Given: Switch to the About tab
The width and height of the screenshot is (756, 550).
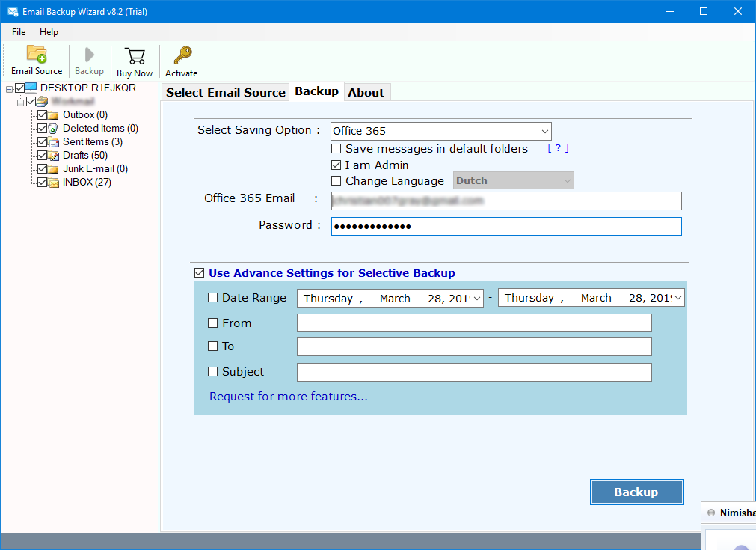Looking at the screenshot, I should click(366, 92).
